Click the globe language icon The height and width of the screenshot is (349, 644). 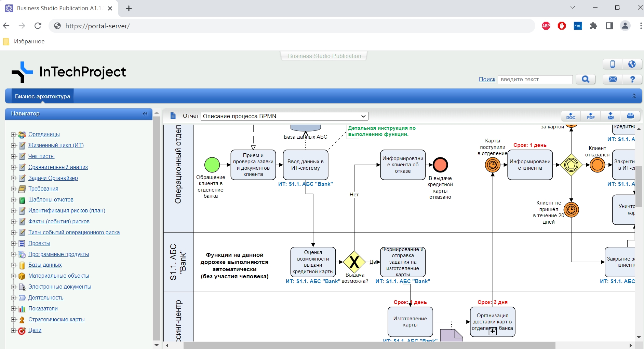click(632, 64)
